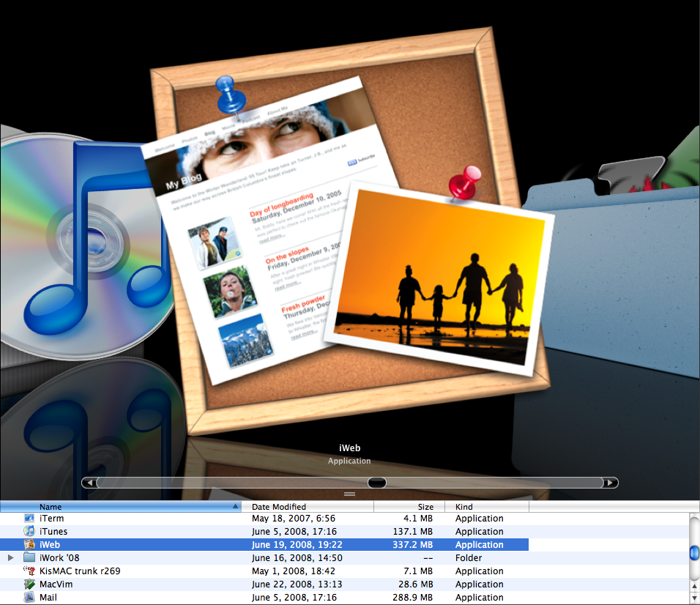Image resolution: width=700 pixels, height=605 pixels.
Task: Click the Cover Flow left scroll arrow
Action: pyautogui.click(x=90, y=483)
